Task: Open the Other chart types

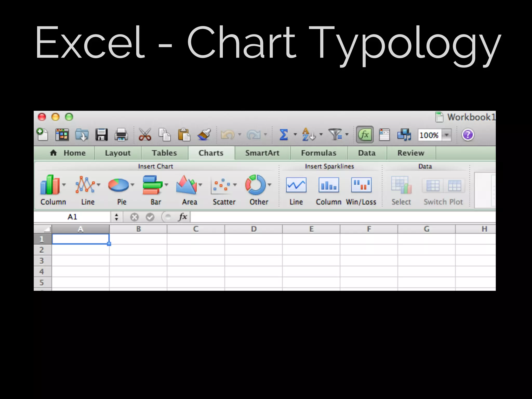Action: pyautogui.click(x=258, y=190)
